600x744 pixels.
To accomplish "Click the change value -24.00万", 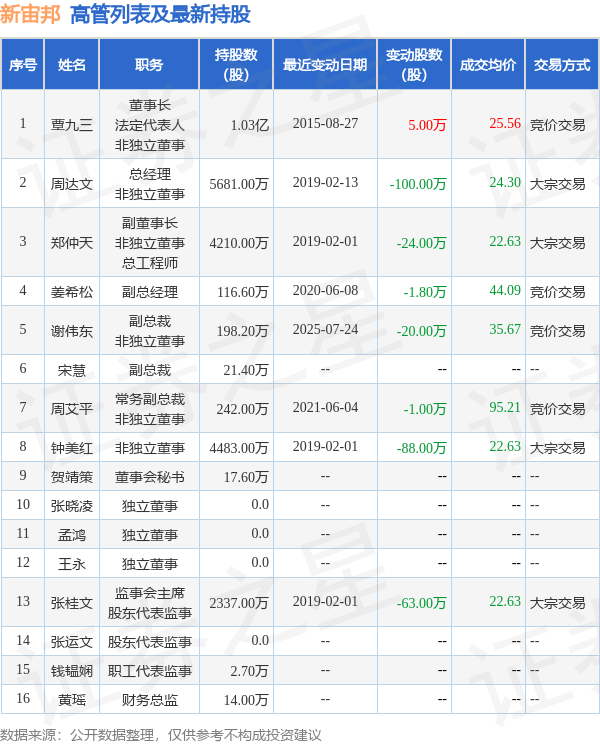I will [x=422, y=242].
